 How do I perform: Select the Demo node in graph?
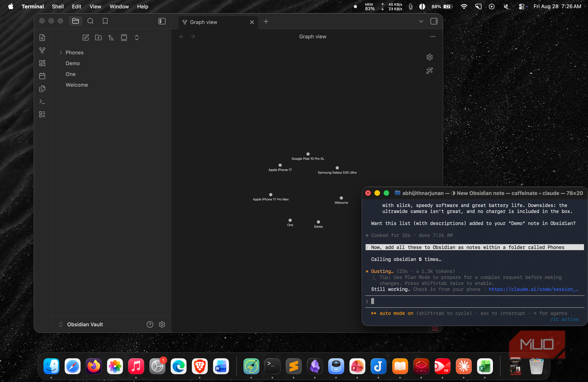coord(319,222)
